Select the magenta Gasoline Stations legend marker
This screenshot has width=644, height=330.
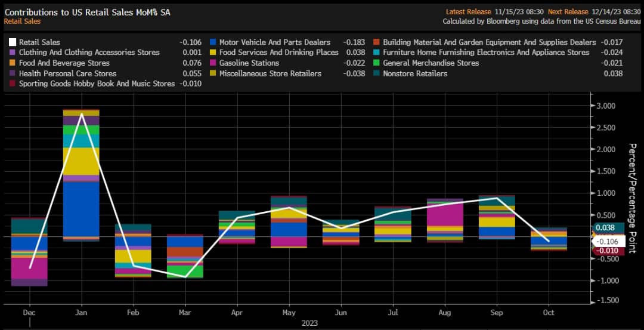[212, 63]
